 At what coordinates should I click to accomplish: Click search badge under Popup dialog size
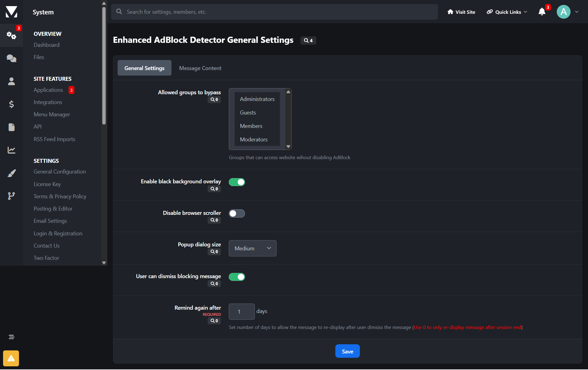(214, 252)
